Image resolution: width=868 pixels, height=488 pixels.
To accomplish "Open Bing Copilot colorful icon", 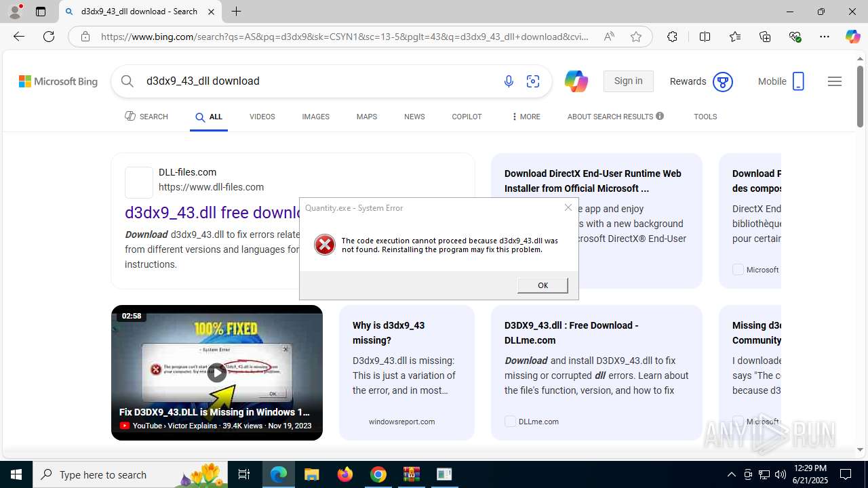I will click(576, 81).
